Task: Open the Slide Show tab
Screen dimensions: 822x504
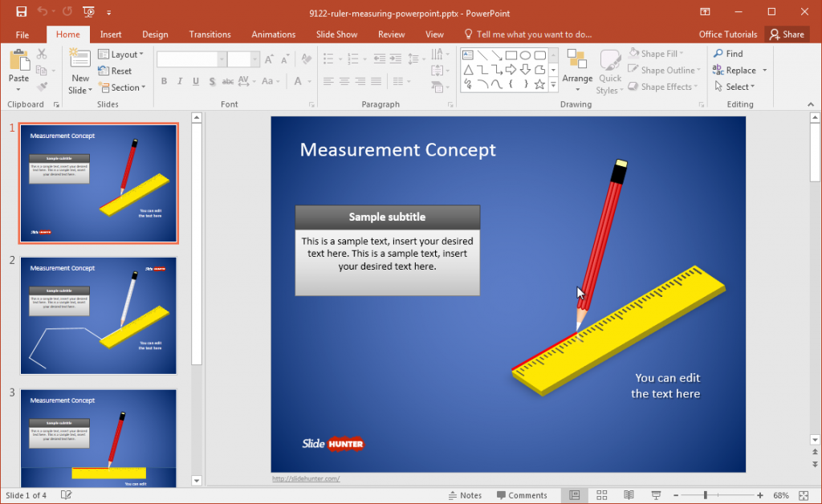Action: [336, 34]
